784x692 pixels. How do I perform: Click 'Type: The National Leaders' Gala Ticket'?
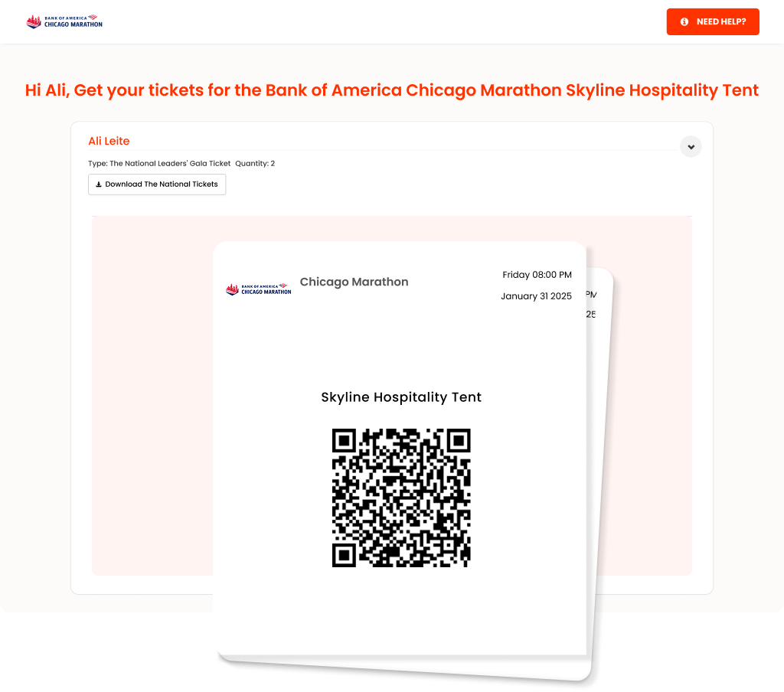159,164
